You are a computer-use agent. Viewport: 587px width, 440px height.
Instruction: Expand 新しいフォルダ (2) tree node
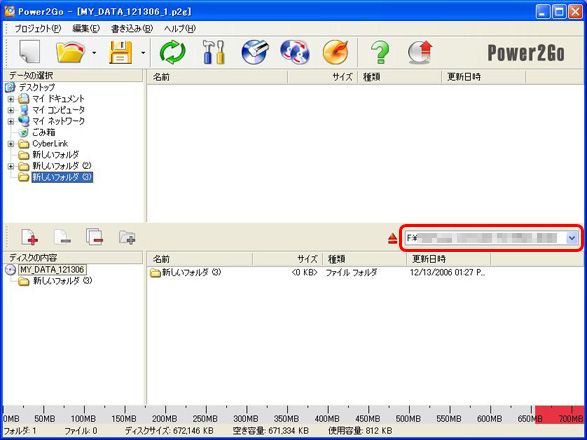pyautogui.click(x=11, y=166)
